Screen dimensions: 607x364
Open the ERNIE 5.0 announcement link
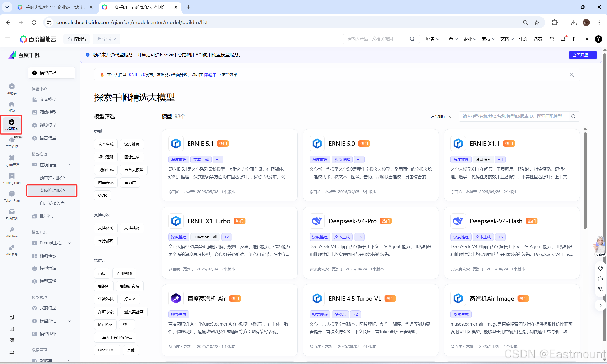136,75
